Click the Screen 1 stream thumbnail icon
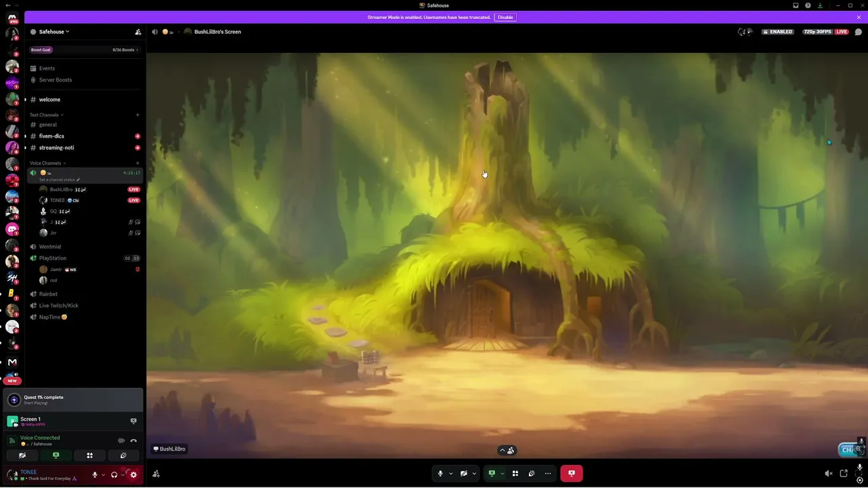Screen dimensions: 868x488 [12, 421]
